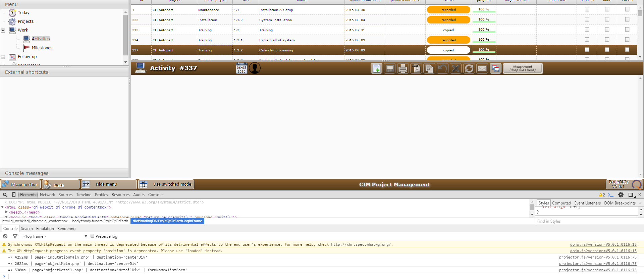Collapse the html element node in Elements panel
644x279 pixels.
3,207
